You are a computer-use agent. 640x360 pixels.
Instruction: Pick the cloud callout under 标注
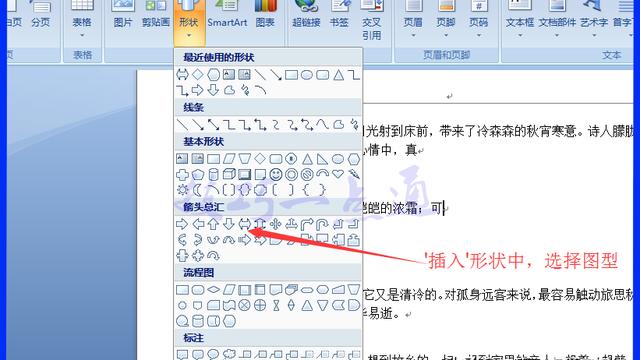coord(229,355)
